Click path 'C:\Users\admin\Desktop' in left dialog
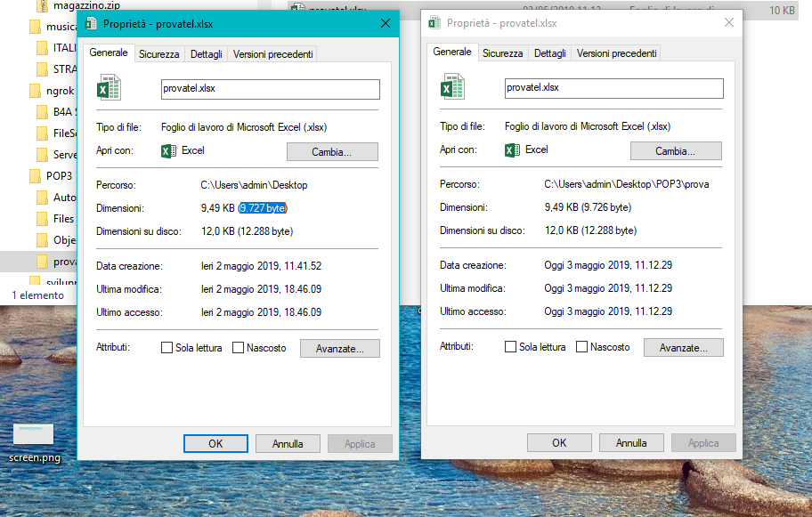Image resolution: width=812 pixels, height=517 pixels. (254, 185)
